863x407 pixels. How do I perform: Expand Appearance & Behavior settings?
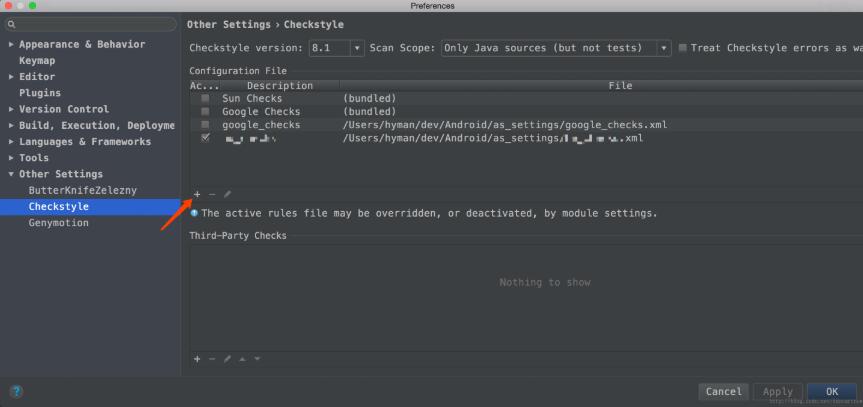pos(11,45)
